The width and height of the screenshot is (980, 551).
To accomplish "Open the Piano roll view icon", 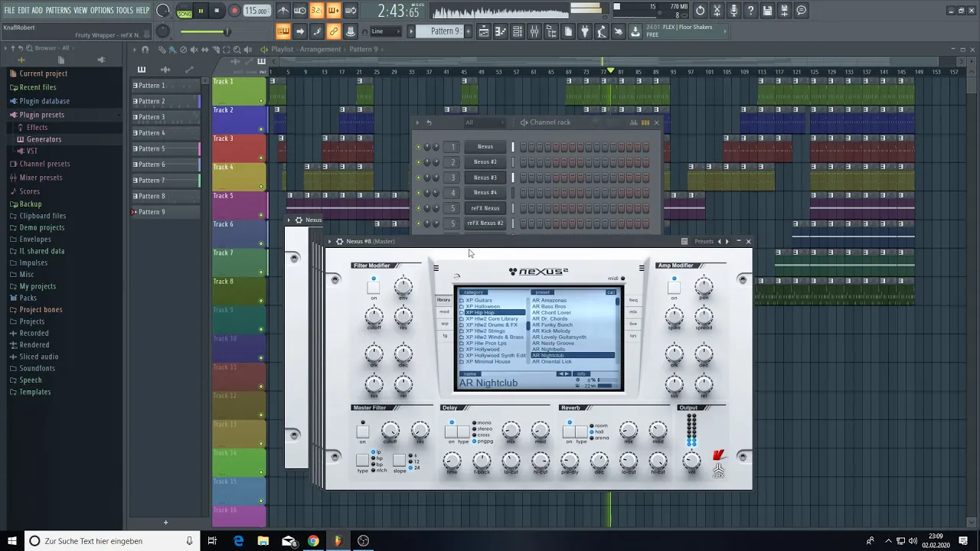I will pyautogui.click(x=501, y=31).
